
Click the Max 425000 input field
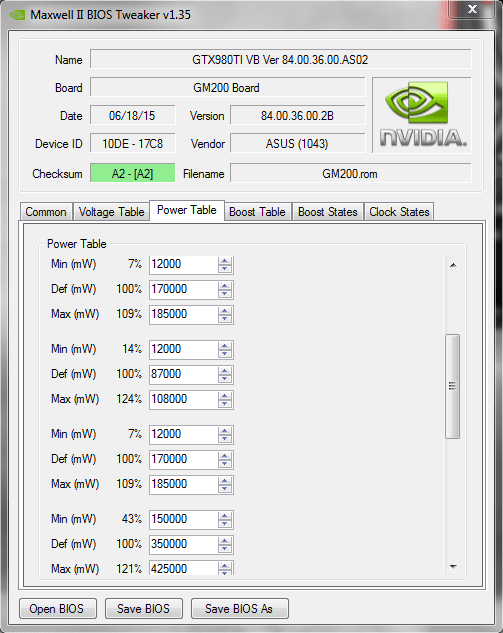click(184, 568)
